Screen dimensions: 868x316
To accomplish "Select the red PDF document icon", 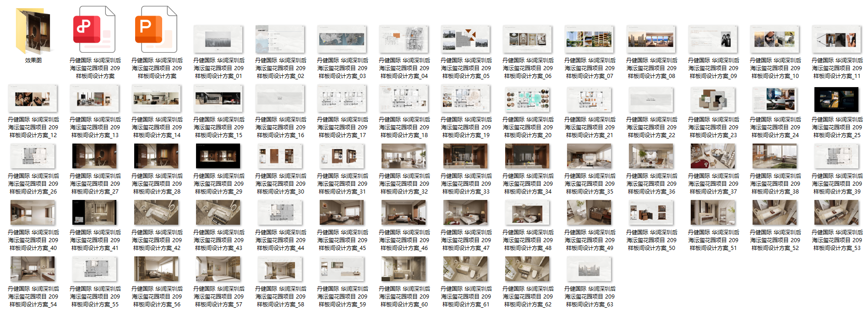I will pos(94,30).
